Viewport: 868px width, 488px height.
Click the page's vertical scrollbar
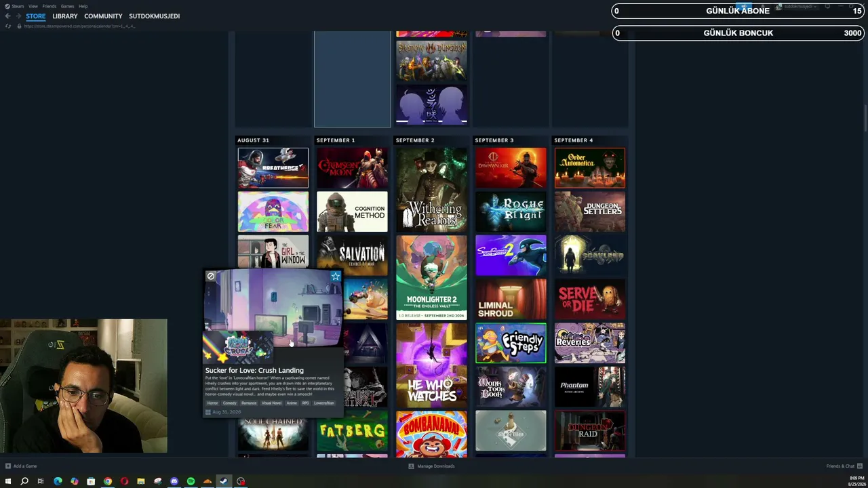click(865, 119)
